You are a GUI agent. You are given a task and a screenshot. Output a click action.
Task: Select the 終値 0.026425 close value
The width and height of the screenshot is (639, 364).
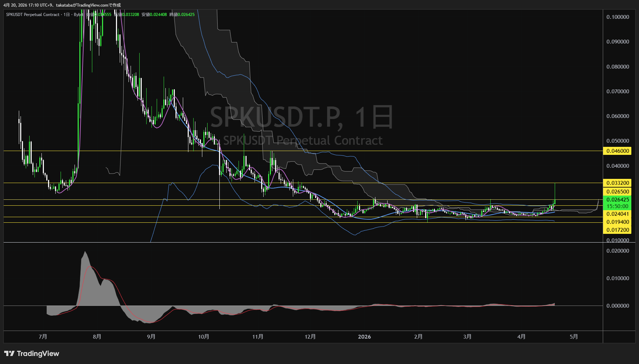pos(182,15)
